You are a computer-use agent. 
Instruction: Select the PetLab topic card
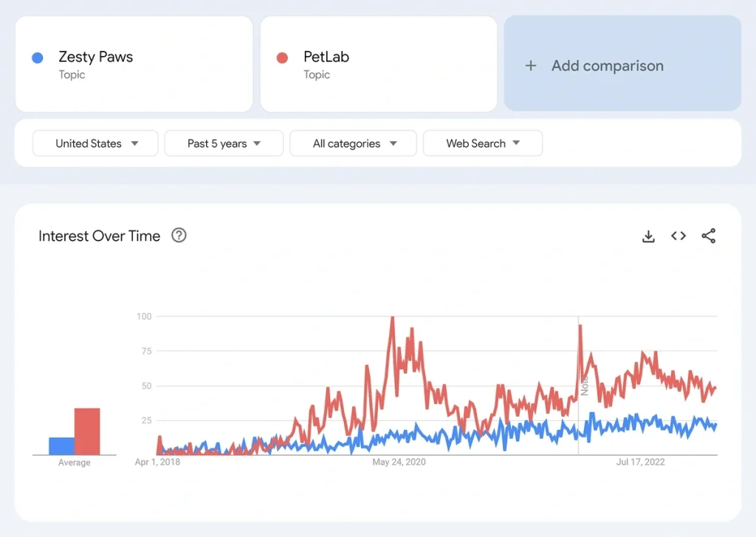[x=378, y=64]
